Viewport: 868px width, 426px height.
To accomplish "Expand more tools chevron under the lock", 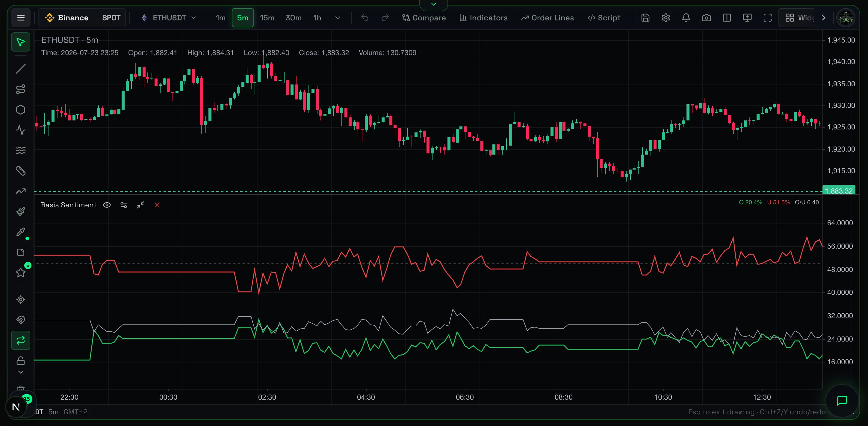I will (x=21, y=372).
